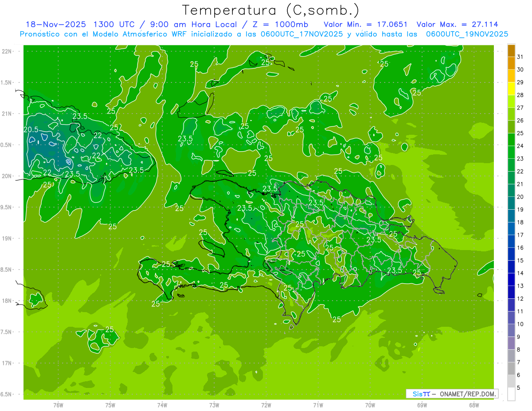Image resolution: width=532 pixels, height=411 pixels.
Task: Pick the blue swatch between 16 and 17
Action: pyautogui.click(x=511, y=242)
